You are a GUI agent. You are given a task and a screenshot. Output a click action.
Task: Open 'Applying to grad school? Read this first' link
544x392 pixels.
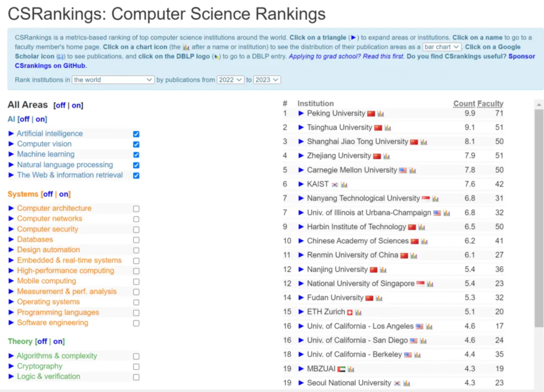pos(346,56)
